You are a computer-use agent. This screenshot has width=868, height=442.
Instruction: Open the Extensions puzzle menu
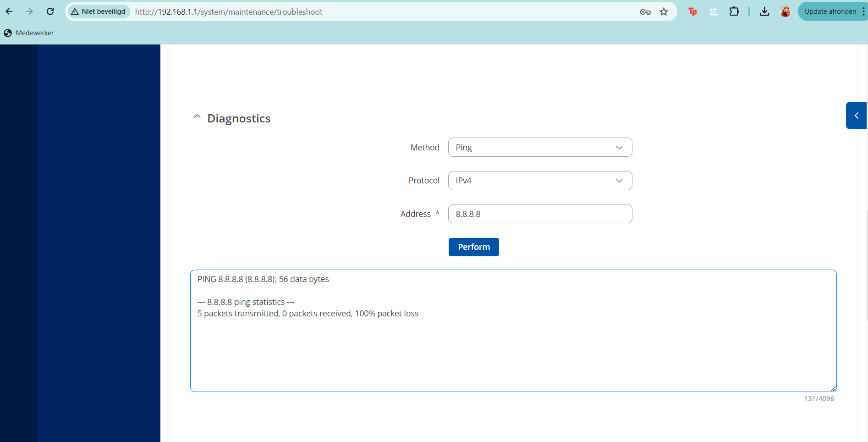pyautogui.click(x=734, y=12)
